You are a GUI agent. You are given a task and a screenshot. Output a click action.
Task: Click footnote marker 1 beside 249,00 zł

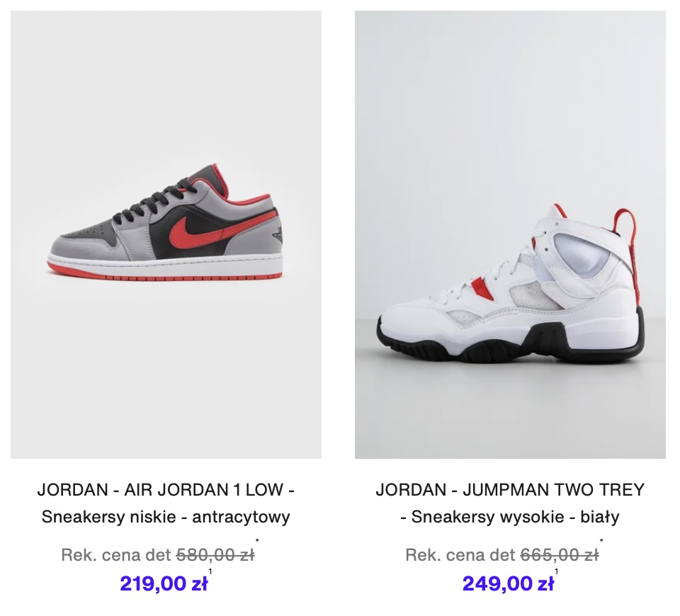point(557,572)
